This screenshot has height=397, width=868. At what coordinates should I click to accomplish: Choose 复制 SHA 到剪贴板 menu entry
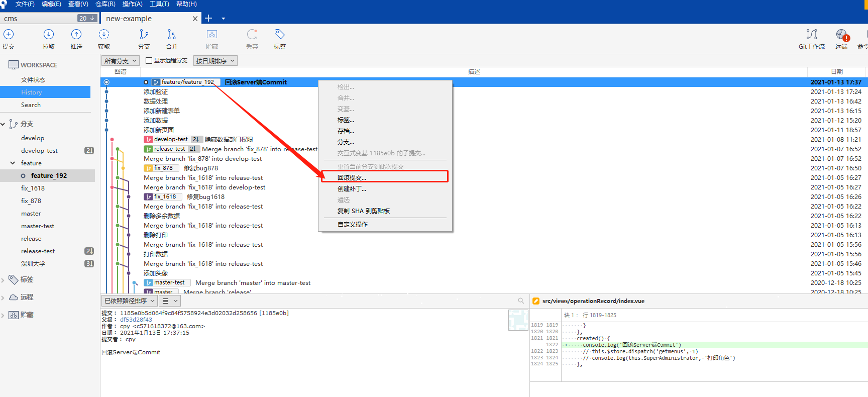click(x=363, y=211)
